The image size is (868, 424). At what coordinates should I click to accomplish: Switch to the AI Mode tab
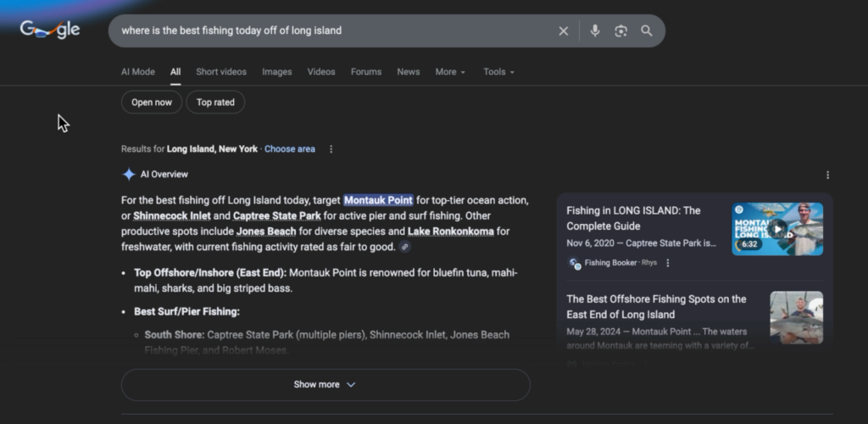coord(137,72)
